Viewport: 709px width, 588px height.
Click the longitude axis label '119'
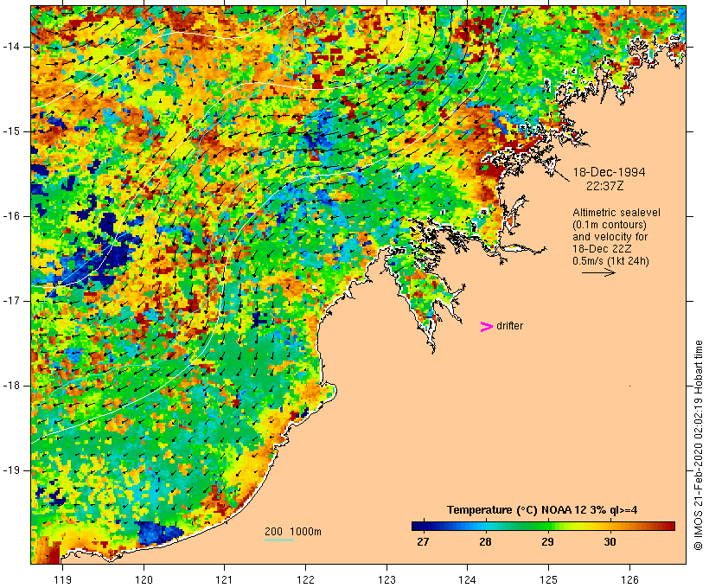coord(62,580)
